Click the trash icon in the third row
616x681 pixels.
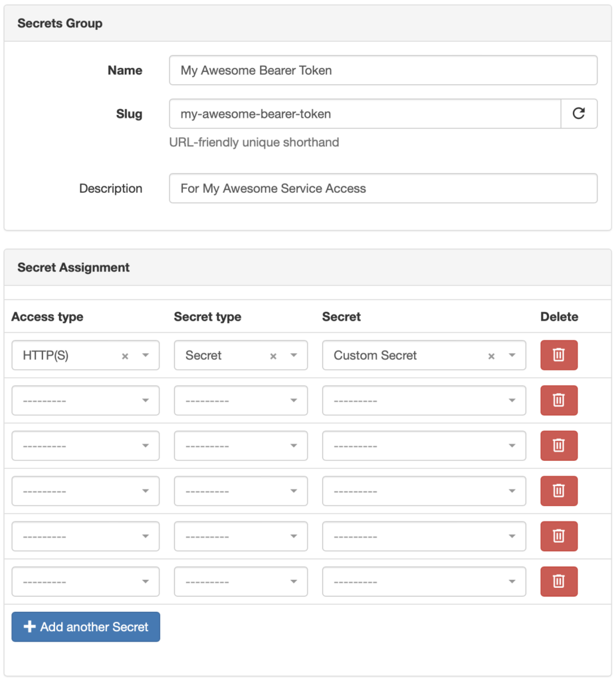(x=558, y=446)
